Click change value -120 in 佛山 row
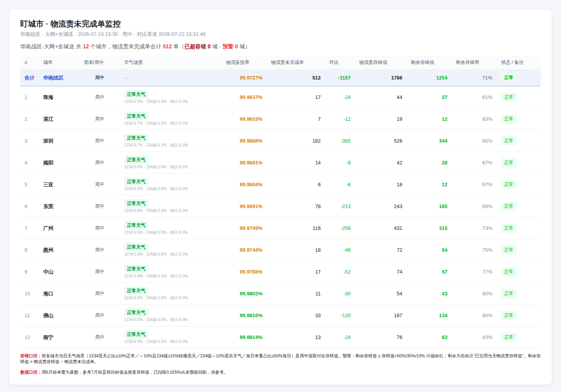The width and height of the screenshot is (561, 392). coord(346,316)
